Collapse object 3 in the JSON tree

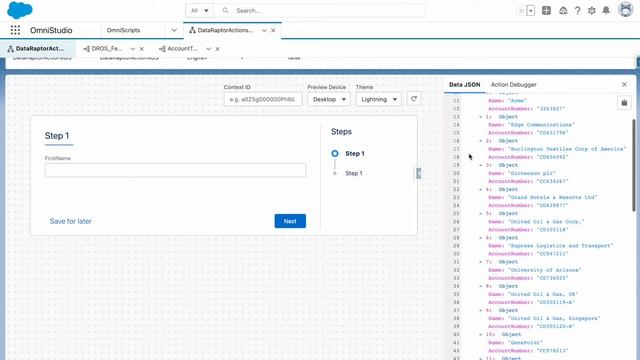click(x=480, y=165)
